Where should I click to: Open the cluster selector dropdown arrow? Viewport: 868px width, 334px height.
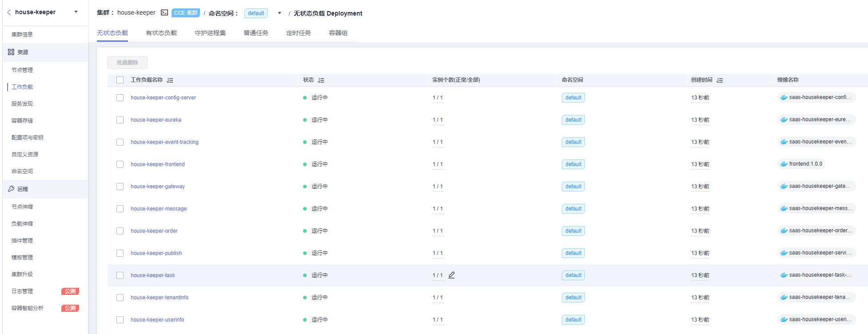click(x=76, y=12)
